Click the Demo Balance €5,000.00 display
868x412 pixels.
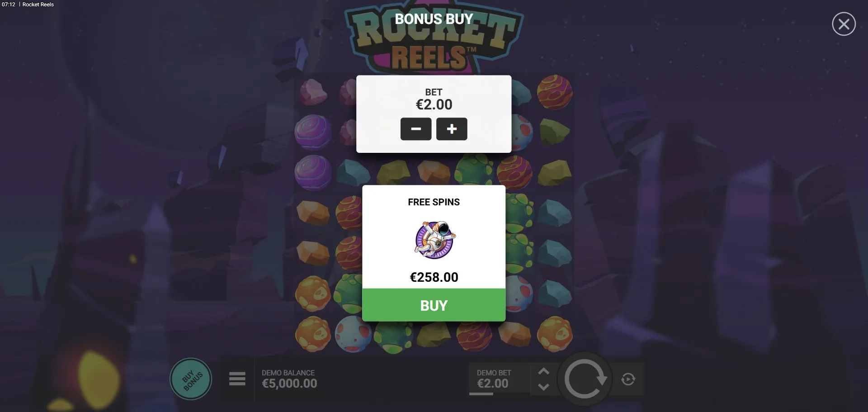click(x=289, y=379)
